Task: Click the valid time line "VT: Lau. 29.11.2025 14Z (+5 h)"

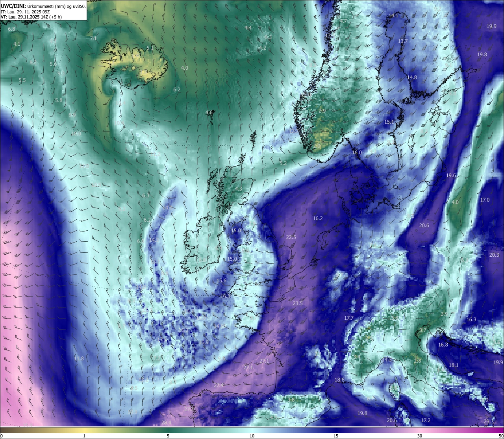Action: [x=31, y=17]
